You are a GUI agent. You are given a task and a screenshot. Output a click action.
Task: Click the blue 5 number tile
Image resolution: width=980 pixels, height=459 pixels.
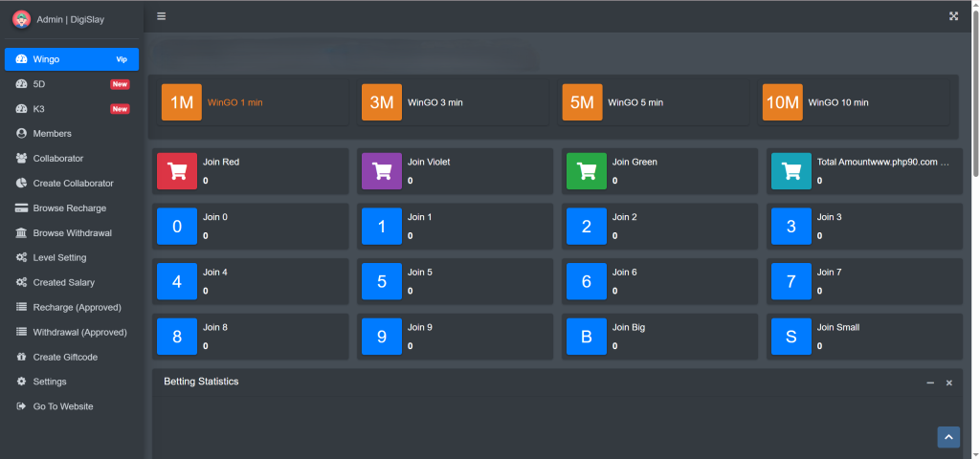(x=382, y=282)
